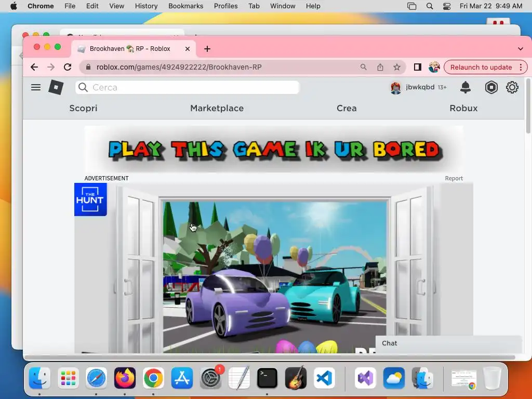Screen dimensions: 532x399
Task: Click the Cerca search field
Action: 187,87
